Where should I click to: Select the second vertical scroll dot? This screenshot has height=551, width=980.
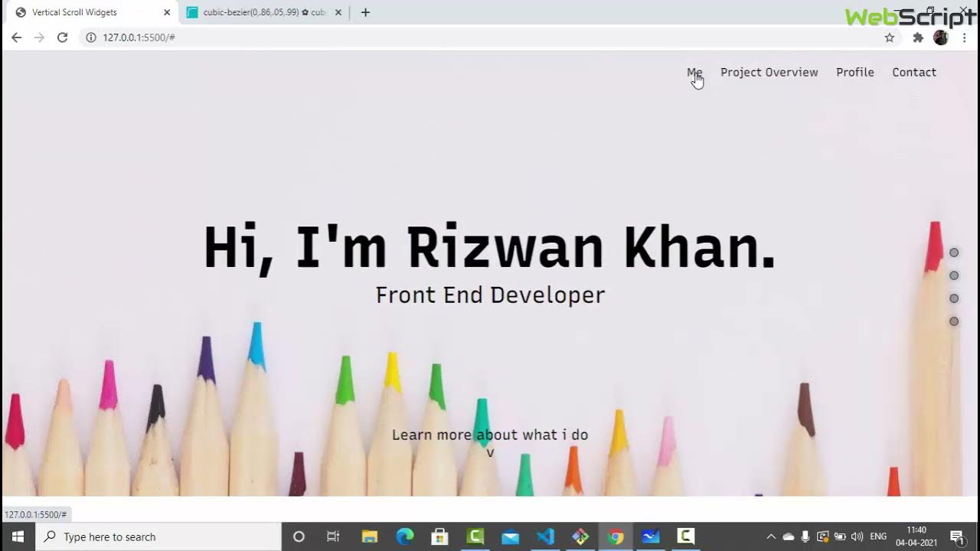(954, 275)
